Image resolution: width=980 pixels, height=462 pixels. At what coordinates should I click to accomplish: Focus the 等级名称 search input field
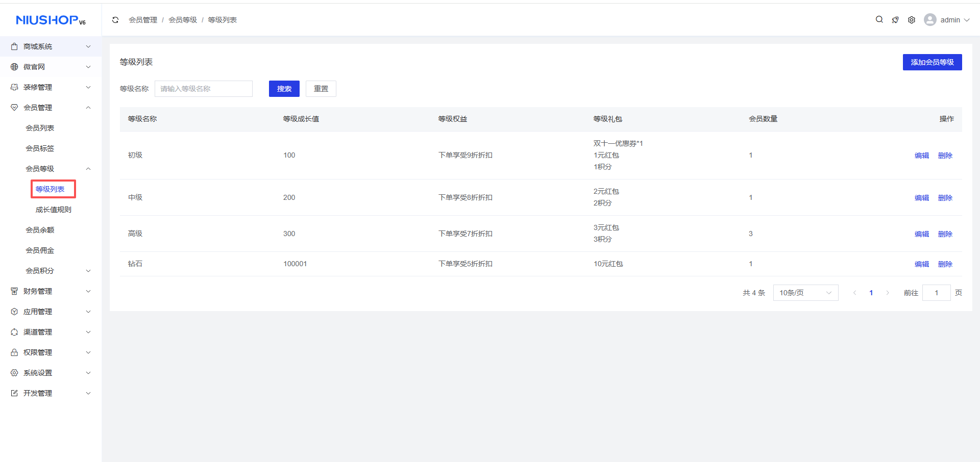pos(204,89)
